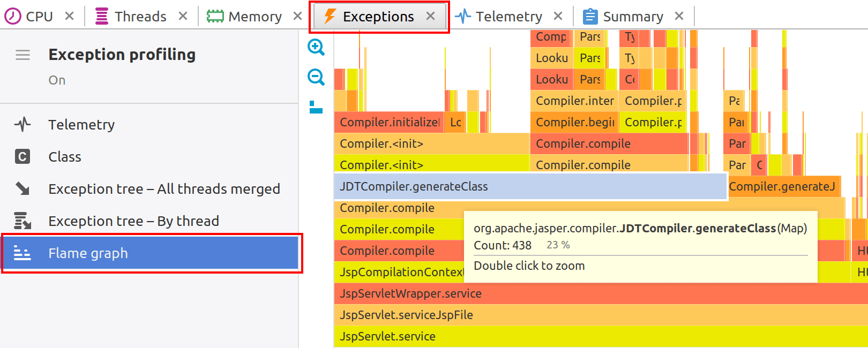
Task: Zoom out of the flame graph
Action: 316,77
